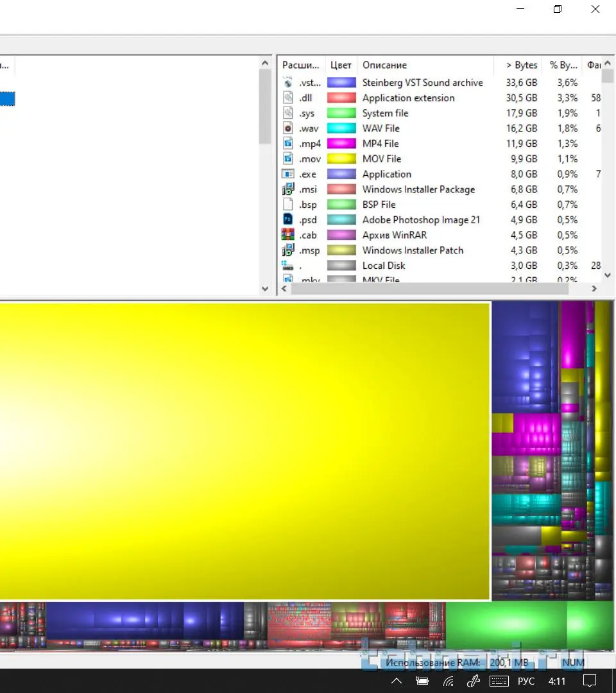This screenshot has width=616, height=693.
Task: Select the System file description
Action: point(386,113)
